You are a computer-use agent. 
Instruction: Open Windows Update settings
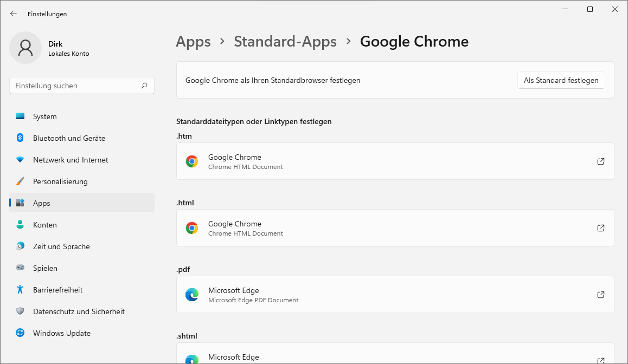click(x=61, y=333)
